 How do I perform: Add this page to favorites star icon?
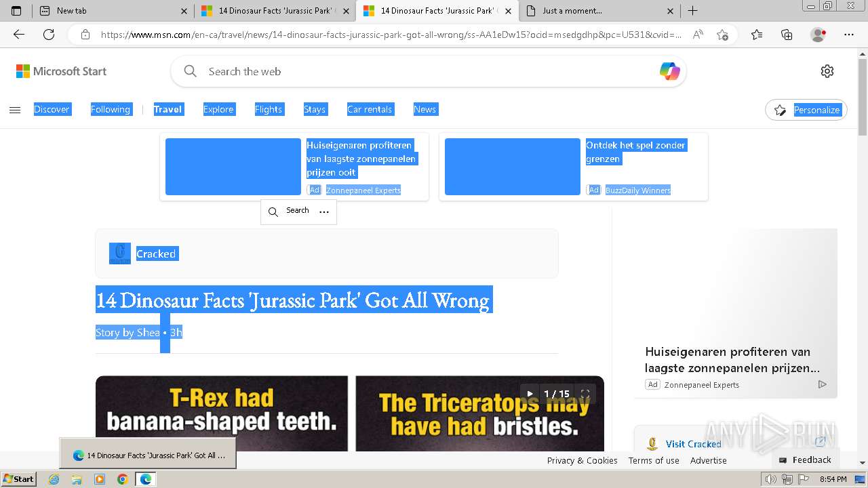[x=722, y=35]
